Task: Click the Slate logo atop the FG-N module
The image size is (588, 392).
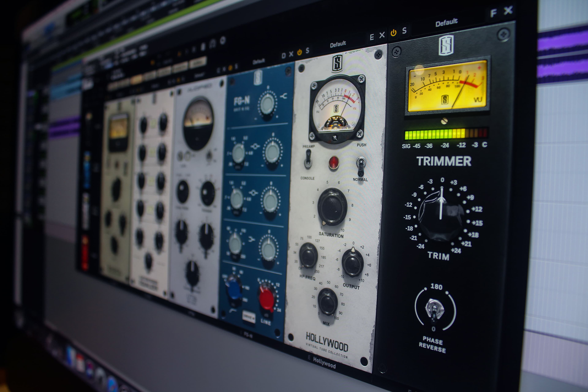Action: (258, 77)
